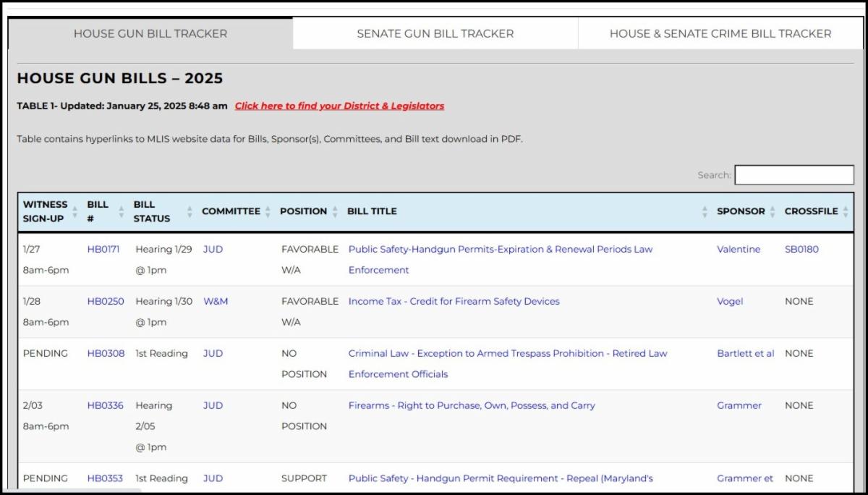
Task: Switch to the Senate Gun Bill Tracker tab
Action: 434,33
